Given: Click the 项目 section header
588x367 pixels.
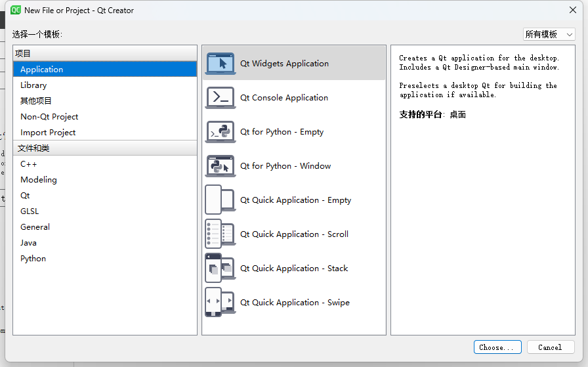Looking at the screenshot, I should [105, 53].
